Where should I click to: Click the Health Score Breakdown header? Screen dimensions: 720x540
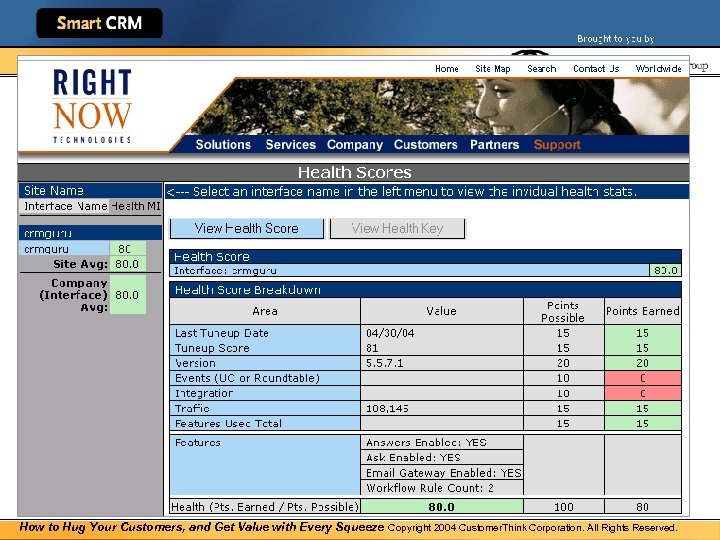425,290
